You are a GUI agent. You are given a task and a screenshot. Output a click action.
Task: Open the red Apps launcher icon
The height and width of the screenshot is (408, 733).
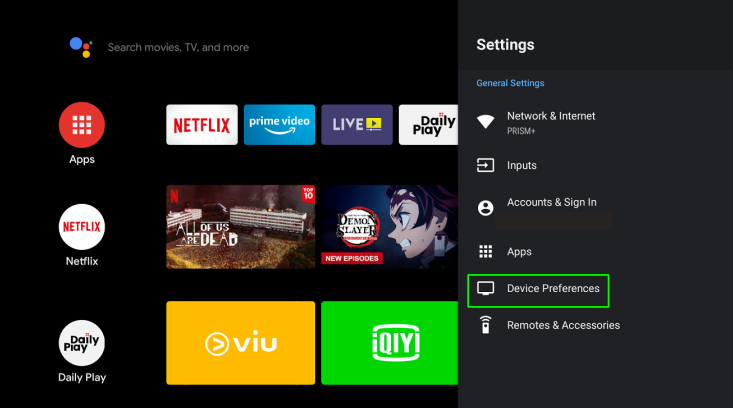tap(82, 125)
